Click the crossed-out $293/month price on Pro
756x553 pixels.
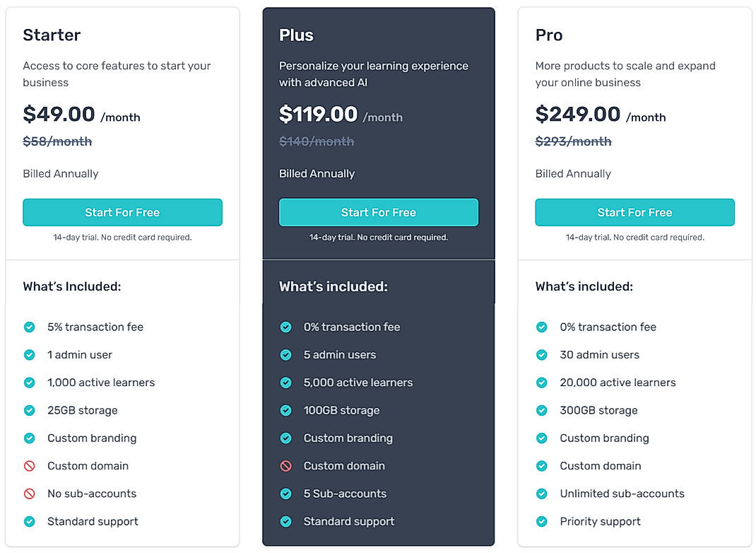click(x=574, y=141)
